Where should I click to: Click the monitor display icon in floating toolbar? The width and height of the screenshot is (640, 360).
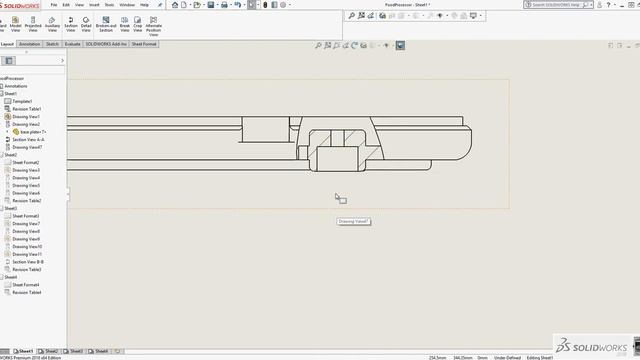(473, 16)
